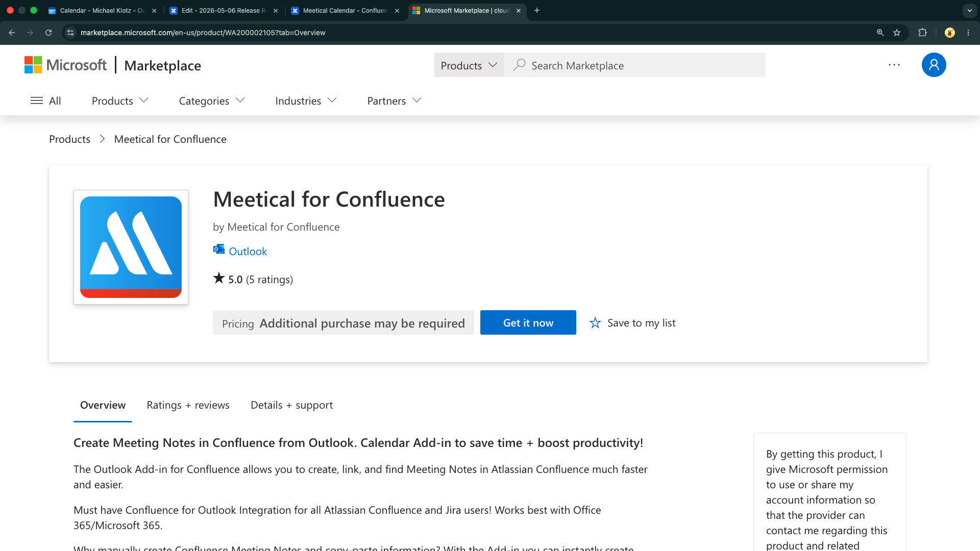
Task: Open Chrome three-dot menu
Action: 968,33
